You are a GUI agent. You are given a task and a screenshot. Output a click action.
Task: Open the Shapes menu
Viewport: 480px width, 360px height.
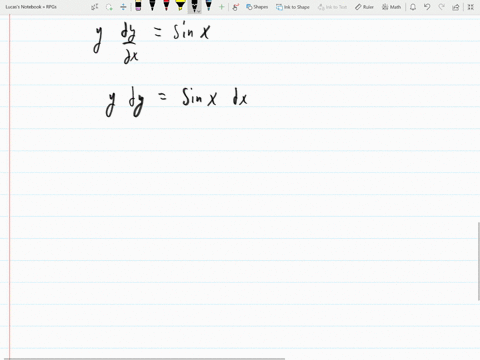(x=257, y=7)
